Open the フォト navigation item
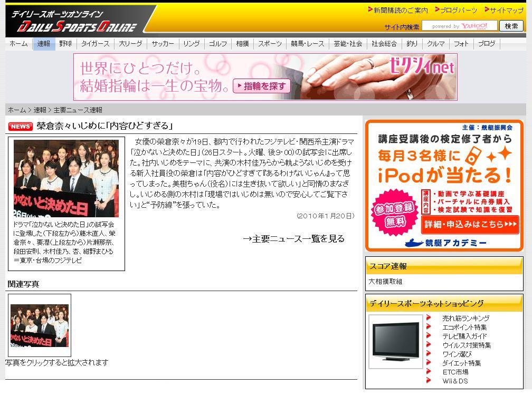This screenshot has height=395, width=532. tap(461, 44)
